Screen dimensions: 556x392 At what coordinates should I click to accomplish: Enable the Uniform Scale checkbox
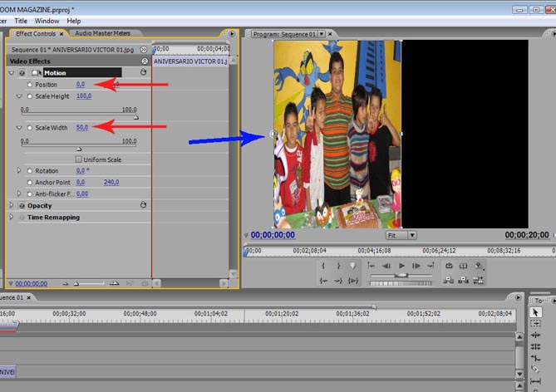pos(79,159)
